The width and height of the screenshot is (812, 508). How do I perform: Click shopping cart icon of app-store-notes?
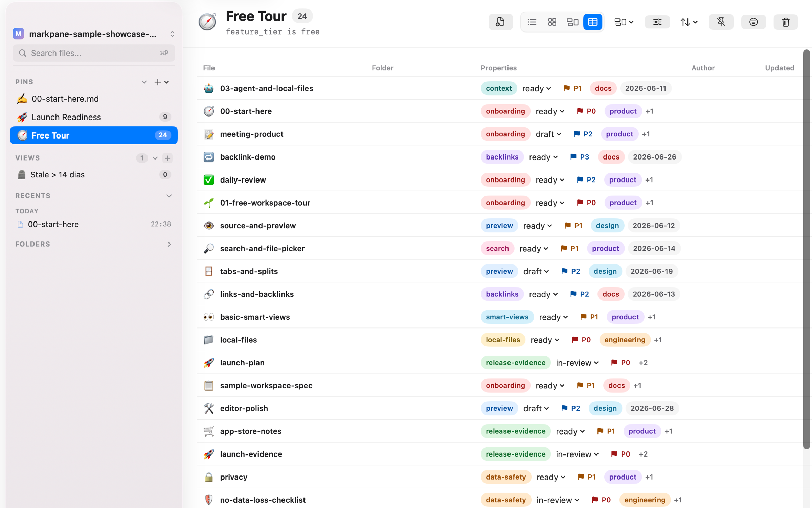[x=209, y=431]
